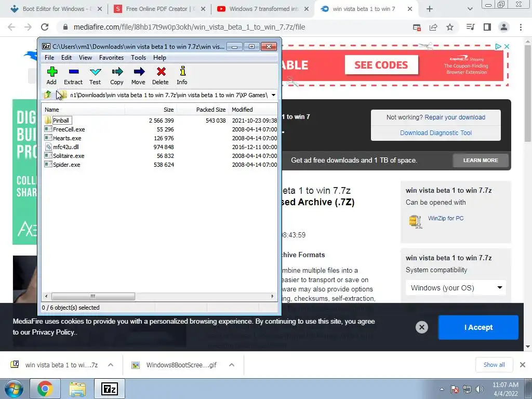The width and height of the screenshot is (532, 399).
Task: Click the Chrome back button
Action: pos(11,27)
